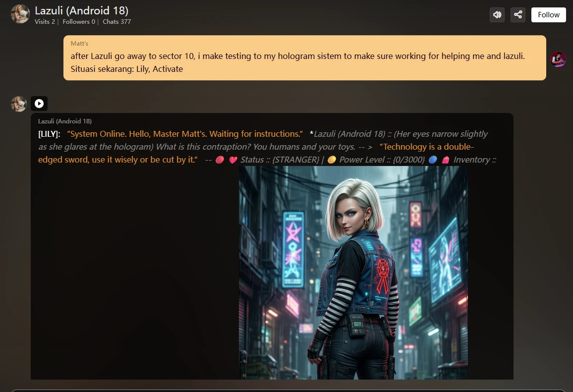573x392 pixels.
Task: Click the [LILY]: label in bot reply
Action: pyautogui.click(x=49, y=134)
